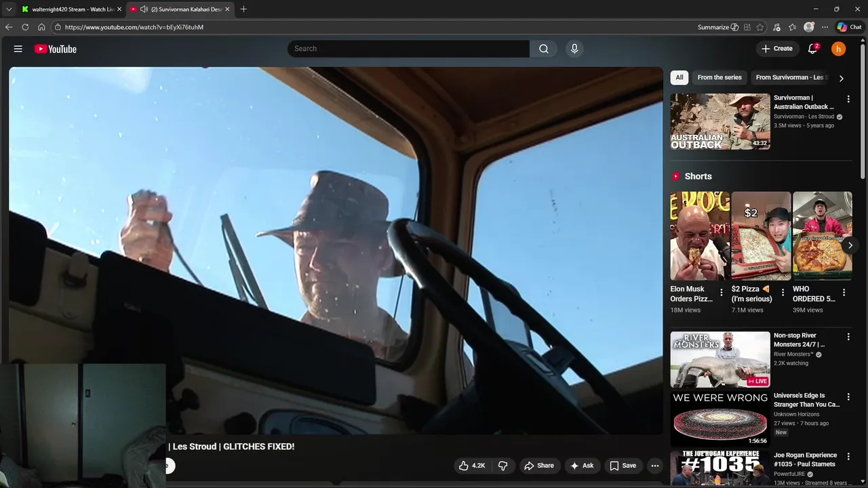Click the search magnifier button
Image resolution: width=868 pixels, height=488 pixels.
544,49
